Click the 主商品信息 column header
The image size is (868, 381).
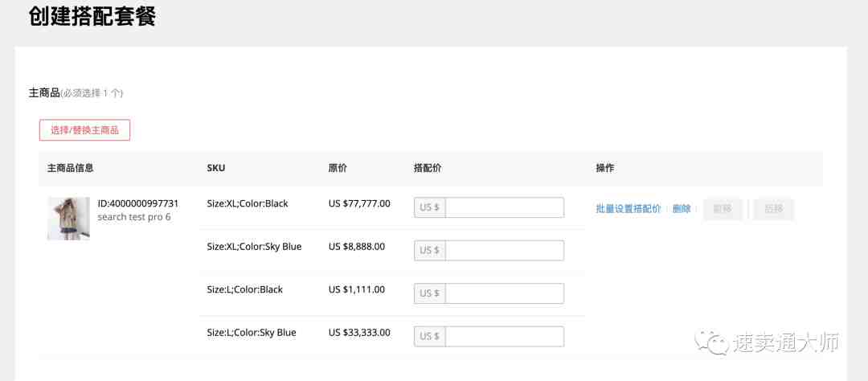pos(70,168)
